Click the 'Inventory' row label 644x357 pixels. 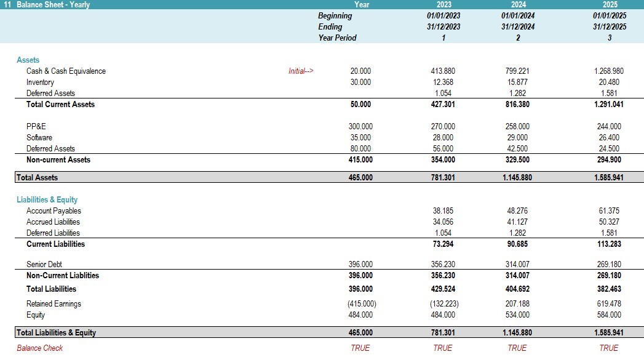pos(40,82)
